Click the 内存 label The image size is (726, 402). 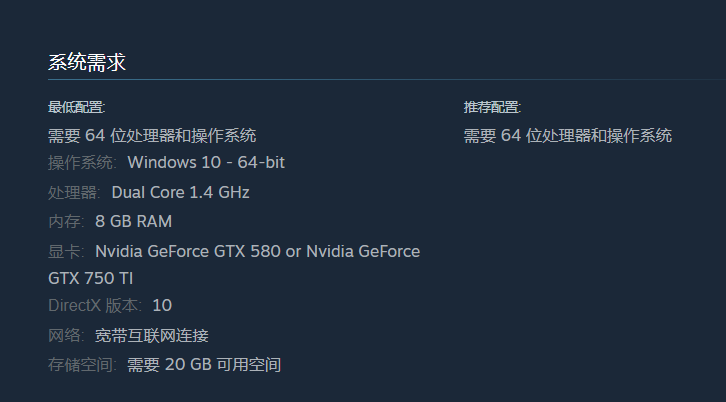pyautogui.click(x=66, y=222)
